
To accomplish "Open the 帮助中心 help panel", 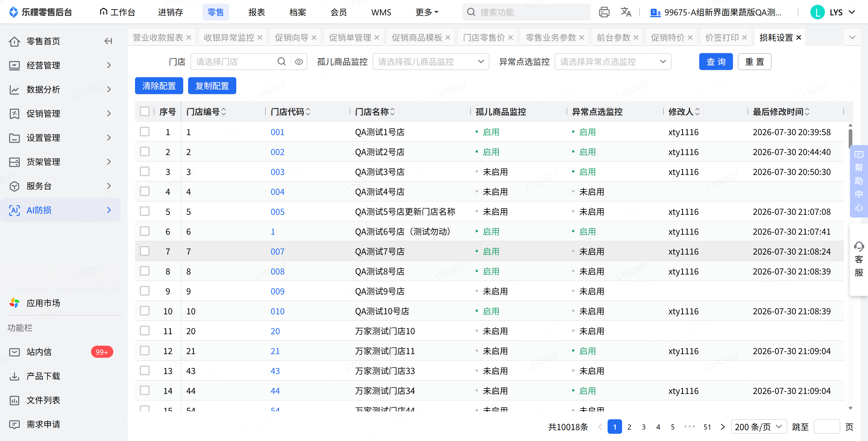I will tap(859, 181).
